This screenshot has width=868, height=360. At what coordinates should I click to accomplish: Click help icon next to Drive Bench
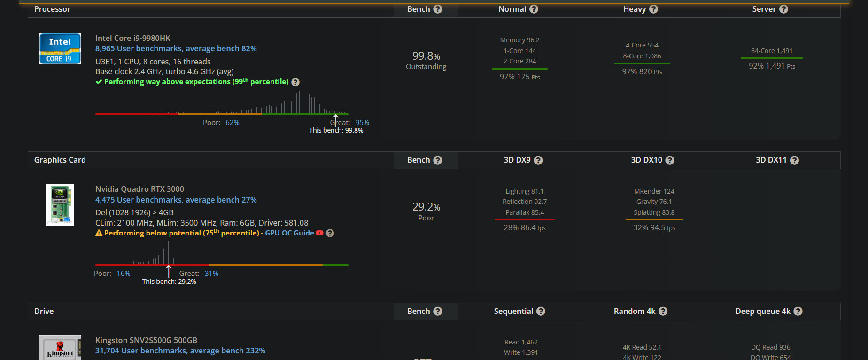pyautogui.click(x=438, y=311)
